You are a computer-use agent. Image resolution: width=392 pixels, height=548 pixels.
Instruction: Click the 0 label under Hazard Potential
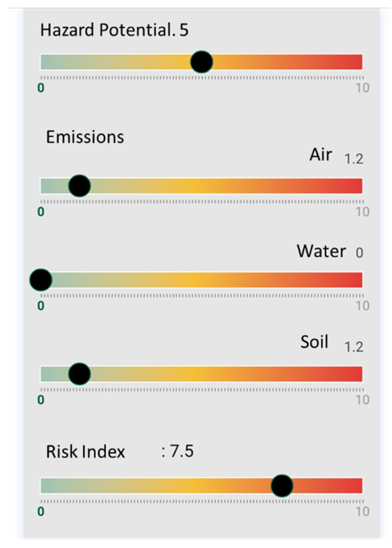pos(41,88)
